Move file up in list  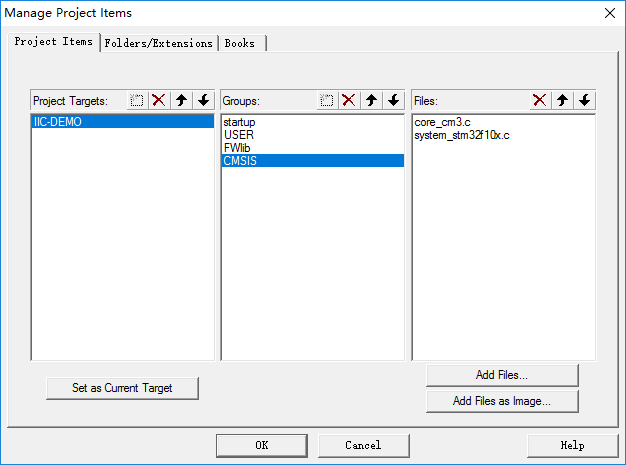coord(563,100)
